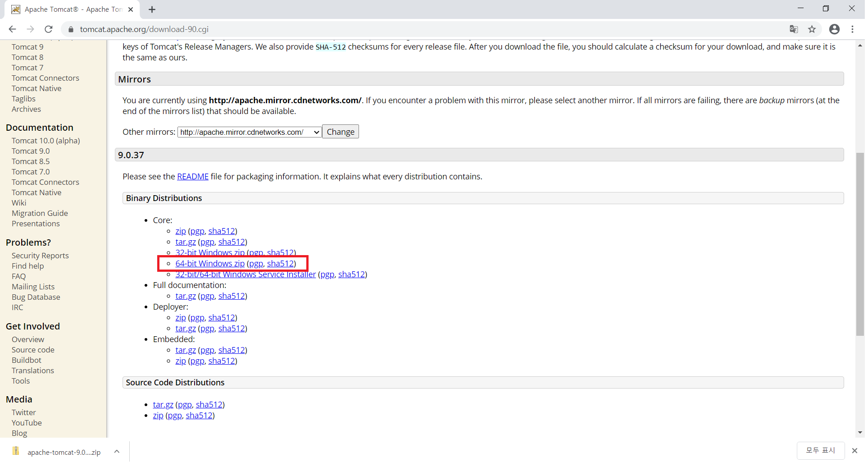
Task: Open the Twitter media link
Action: point(24,412)
